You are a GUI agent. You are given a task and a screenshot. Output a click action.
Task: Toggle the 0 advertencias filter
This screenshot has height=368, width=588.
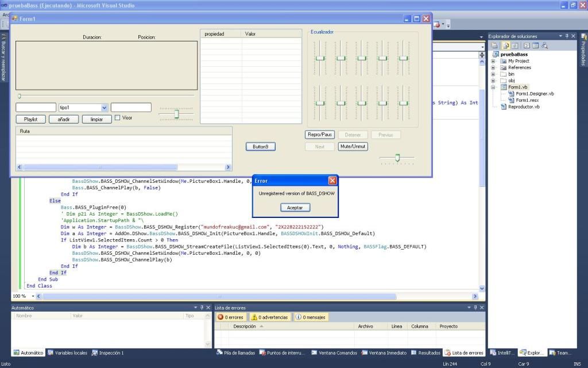coord(269,317)
